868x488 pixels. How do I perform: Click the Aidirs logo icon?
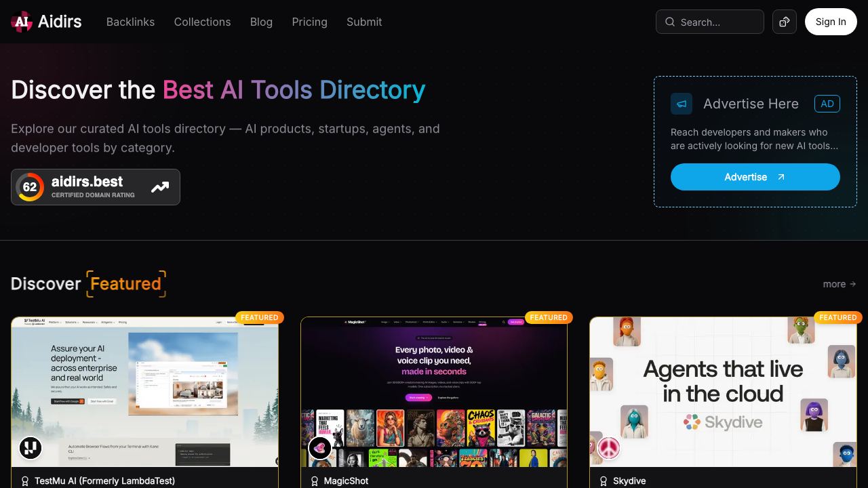pos(22,22)
